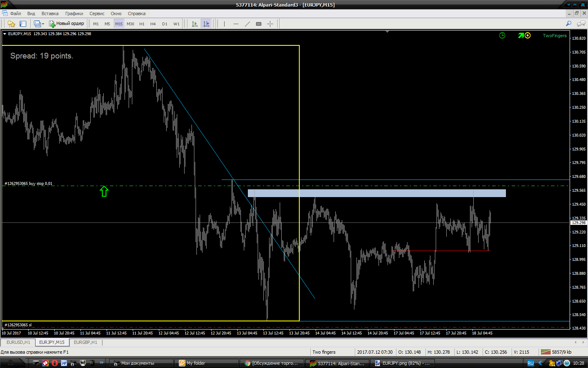Screen dimensions: 588x368
Task: Click the chart profiles icon in toolbar
Action: click(37, 24)
